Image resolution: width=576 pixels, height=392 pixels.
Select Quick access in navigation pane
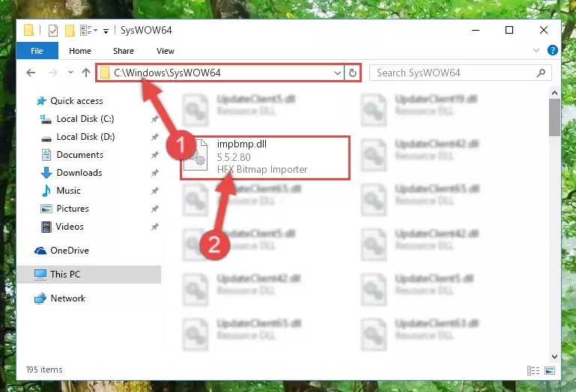pyautogui.click(x=76, y=101)
